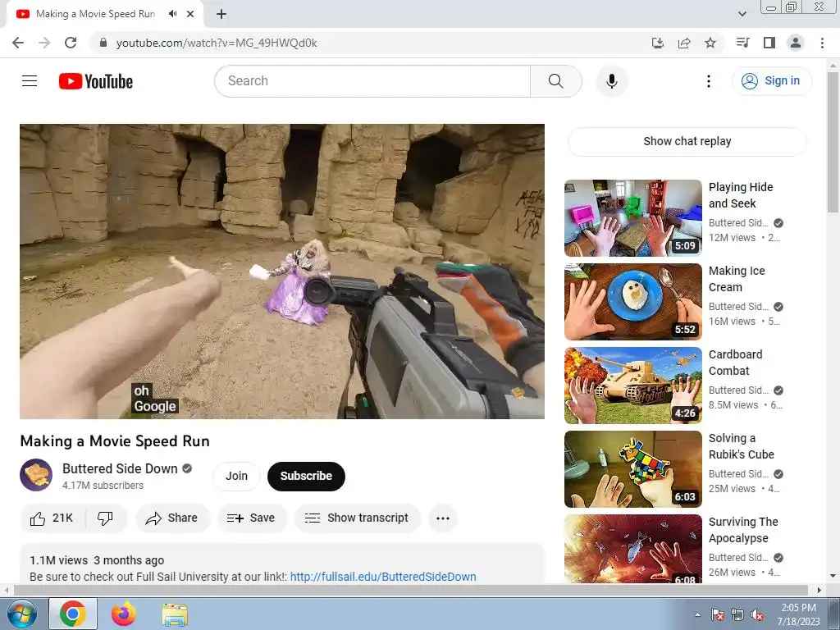840x630 pixels.
Task: Click the vertical page scrollbar thumb
Action: tap(833, 142)
